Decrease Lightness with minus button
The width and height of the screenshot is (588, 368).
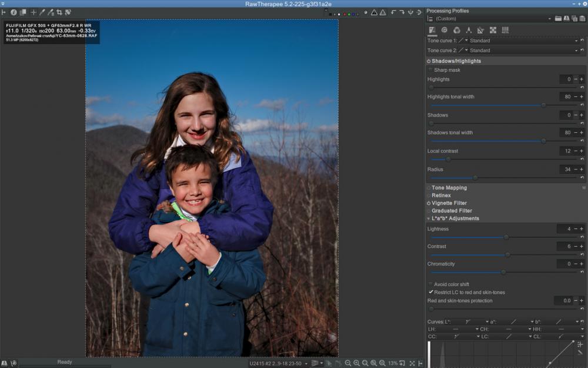[576, 228]
